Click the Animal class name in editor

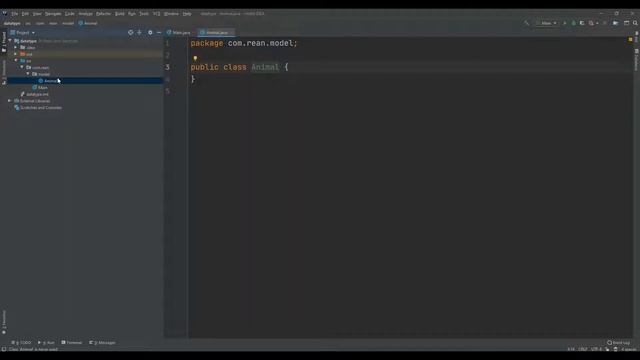coord(265,67)
